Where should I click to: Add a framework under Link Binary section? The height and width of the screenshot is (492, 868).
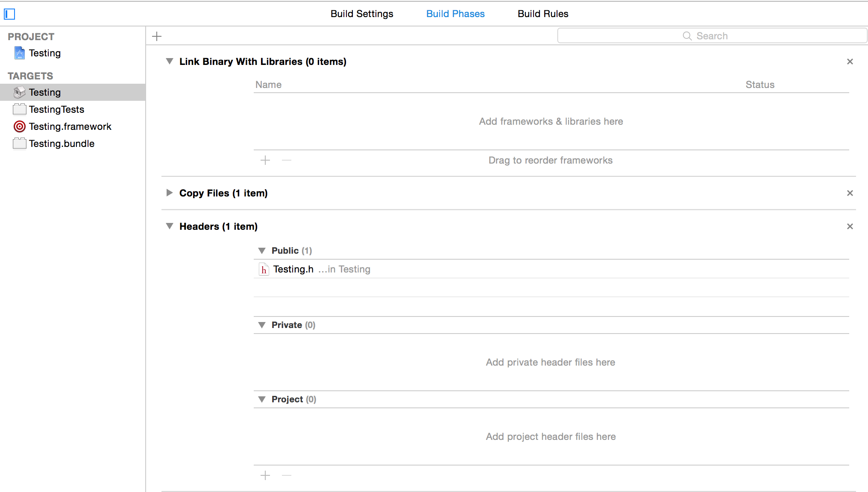coord(265,160)
